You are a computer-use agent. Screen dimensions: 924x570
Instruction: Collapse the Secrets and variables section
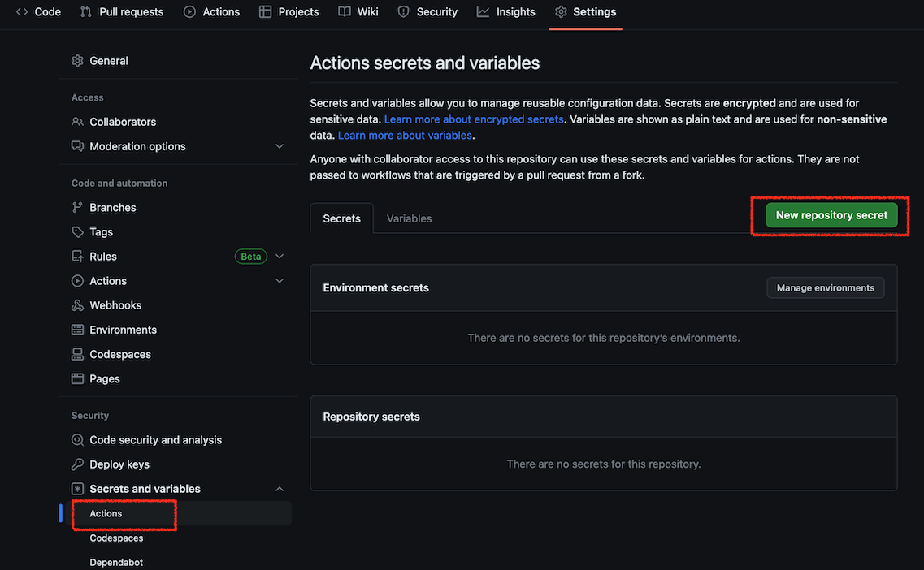(x=280, y=488)
